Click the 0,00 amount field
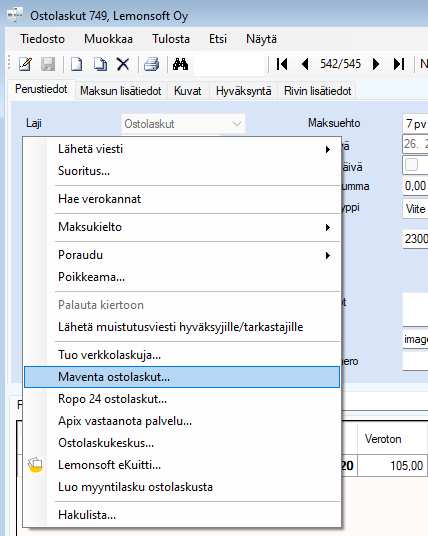Image resolution: width=428 pixels, height=536 pixels. click(415, 186)
